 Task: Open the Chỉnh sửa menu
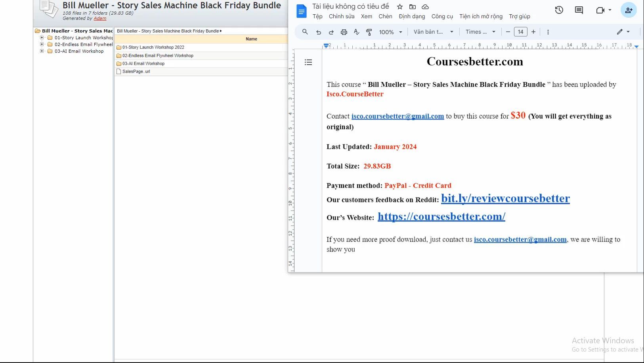point(342,16)
